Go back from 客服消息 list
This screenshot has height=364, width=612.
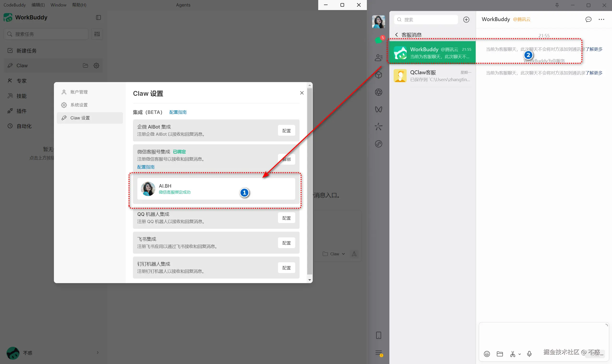tap(396, 35)
